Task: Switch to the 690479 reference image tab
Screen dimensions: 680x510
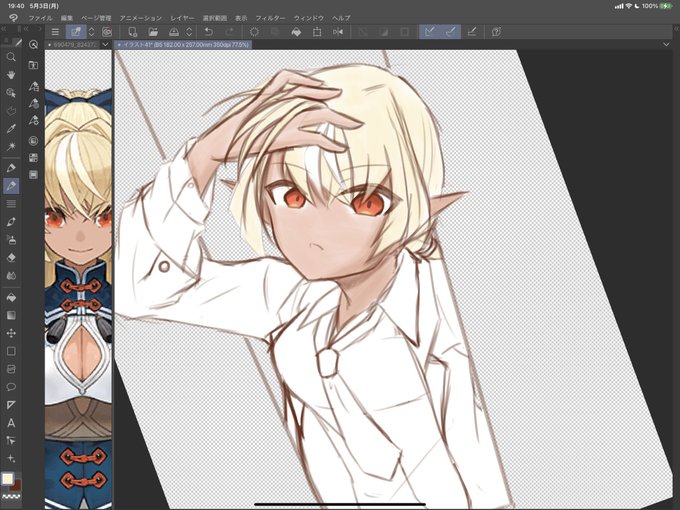Action: [x=73, y=44]
